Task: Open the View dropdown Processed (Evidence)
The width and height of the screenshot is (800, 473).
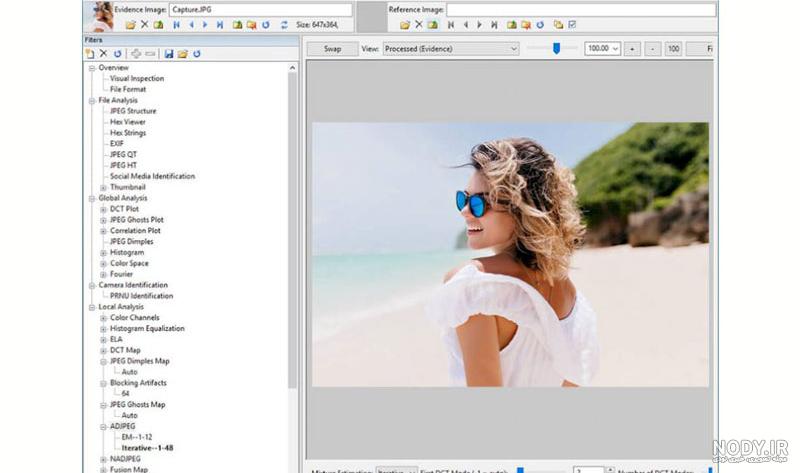Action: 451,48
